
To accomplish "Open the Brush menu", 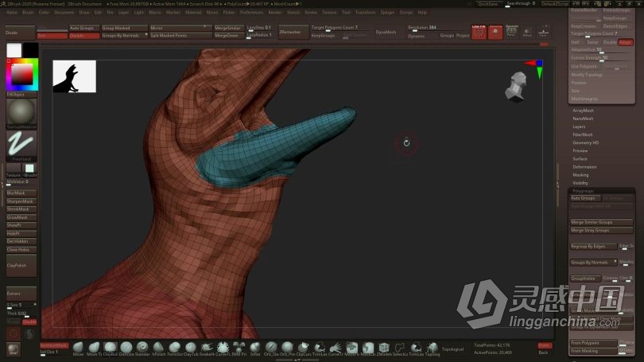I will coord(28,12).
